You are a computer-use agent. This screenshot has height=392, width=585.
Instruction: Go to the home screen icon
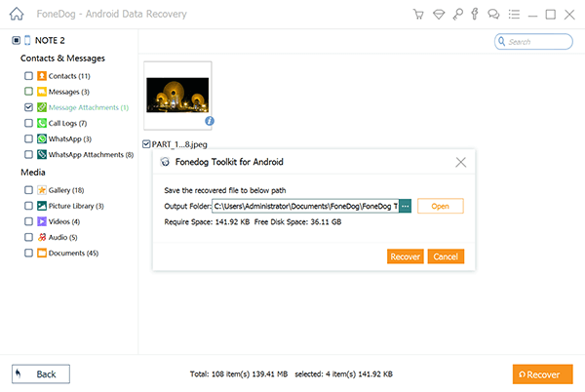tap(17, 15)
